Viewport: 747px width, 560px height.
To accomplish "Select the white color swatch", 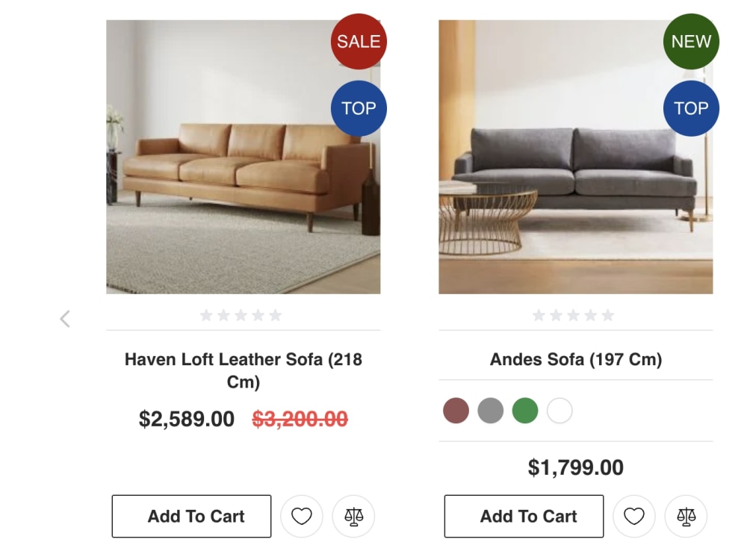I will pos(560,411).
